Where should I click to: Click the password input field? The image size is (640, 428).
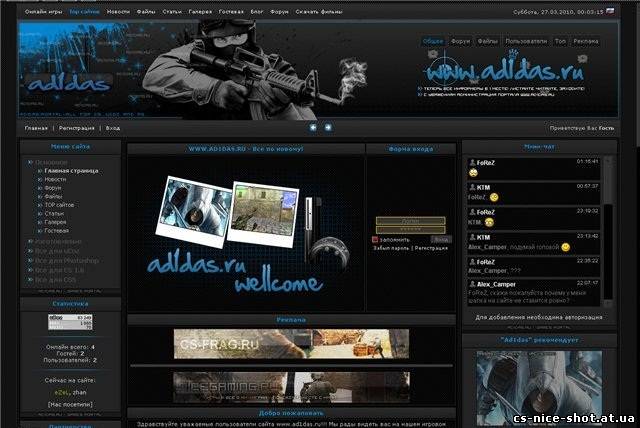pos(411,230)
